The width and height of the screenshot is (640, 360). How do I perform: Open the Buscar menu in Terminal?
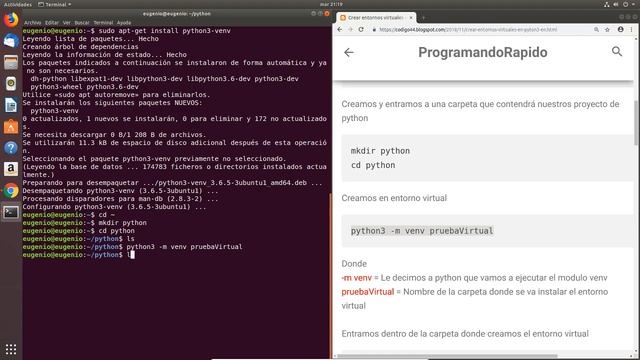[x=82, y=23]
